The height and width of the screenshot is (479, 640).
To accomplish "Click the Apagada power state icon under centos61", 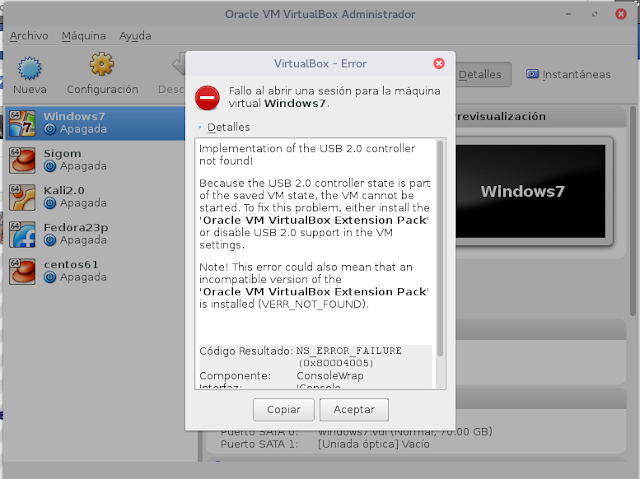I will [50, 277].
